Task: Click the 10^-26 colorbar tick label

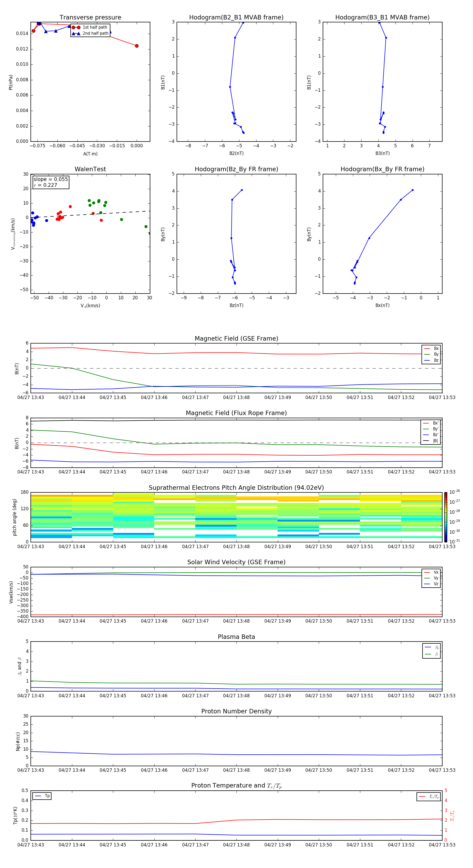Action: [x=455, y=492]
